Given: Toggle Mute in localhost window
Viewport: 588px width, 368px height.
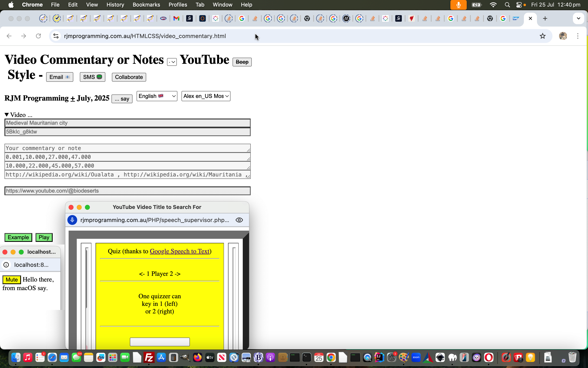Looking at the screenshot, I should click(12, 280).
